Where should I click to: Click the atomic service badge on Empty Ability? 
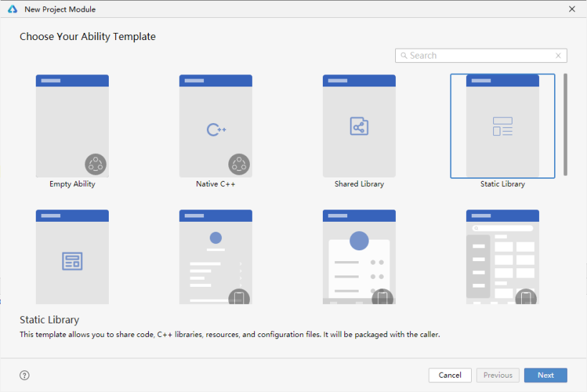pyautogui.click(x=95, y=165)
